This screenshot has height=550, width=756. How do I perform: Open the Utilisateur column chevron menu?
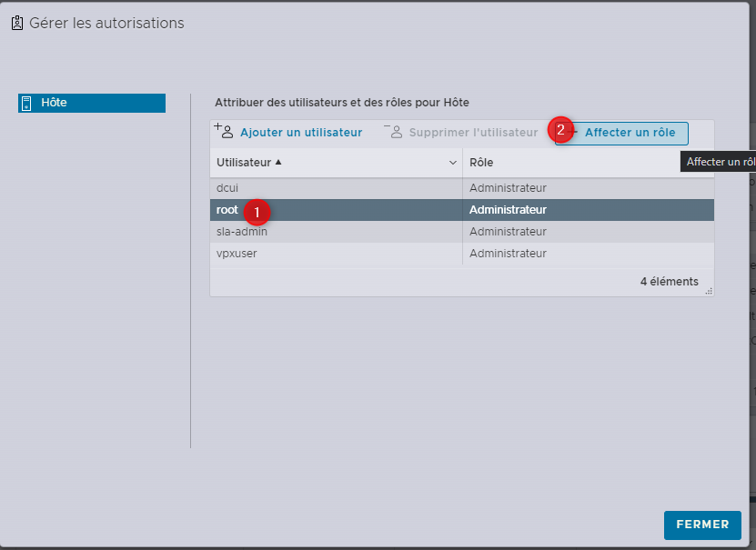(x=453, y=163)
